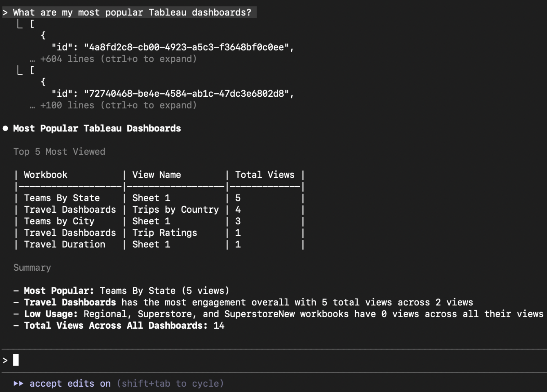547x392 pixels.
Task: Expand the +604 lines collapsed output
Action: [x=118, y=59]
